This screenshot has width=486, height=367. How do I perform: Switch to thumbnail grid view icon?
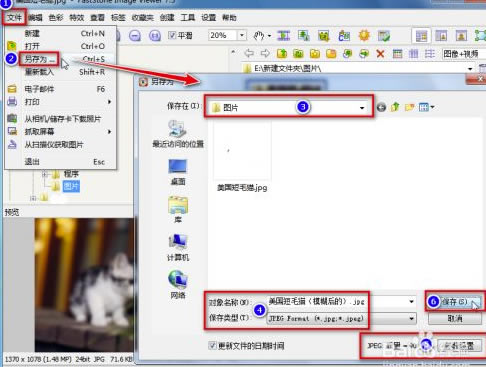tap(397, 53)
